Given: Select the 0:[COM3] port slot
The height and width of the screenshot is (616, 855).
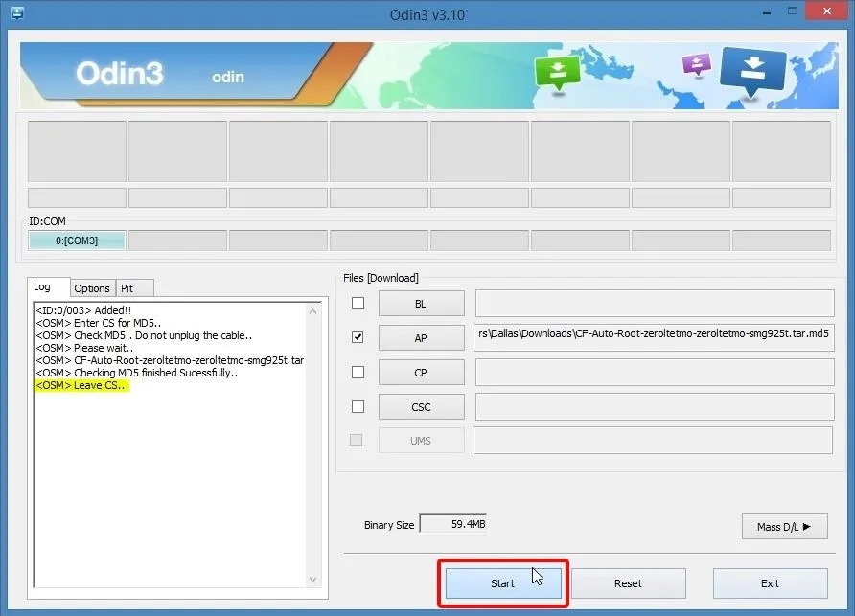Looking at the screenshot, I should point(77,240).
